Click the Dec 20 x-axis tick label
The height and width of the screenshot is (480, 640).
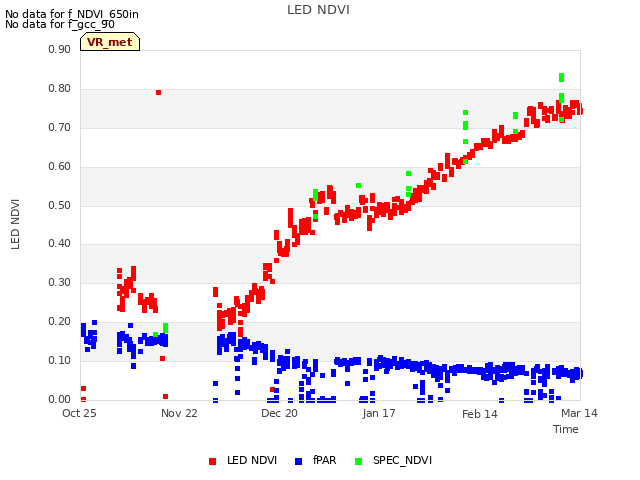pos(279,413)
